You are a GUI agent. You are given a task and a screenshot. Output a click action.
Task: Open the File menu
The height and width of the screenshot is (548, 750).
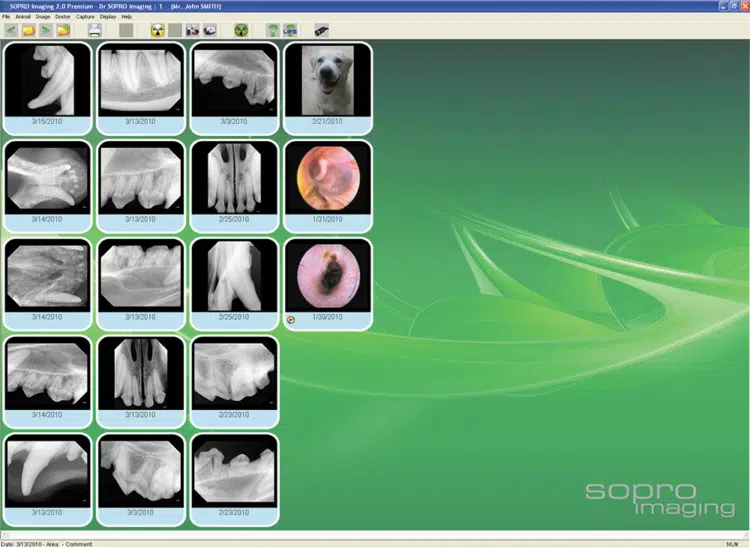[x=6, y=17]
